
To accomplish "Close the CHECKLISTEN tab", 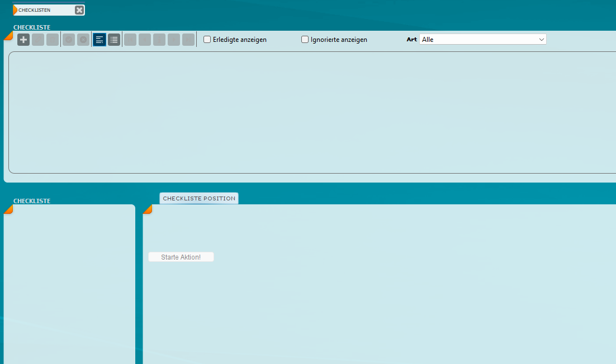I will pyautogui.click(x=79, y=10).
